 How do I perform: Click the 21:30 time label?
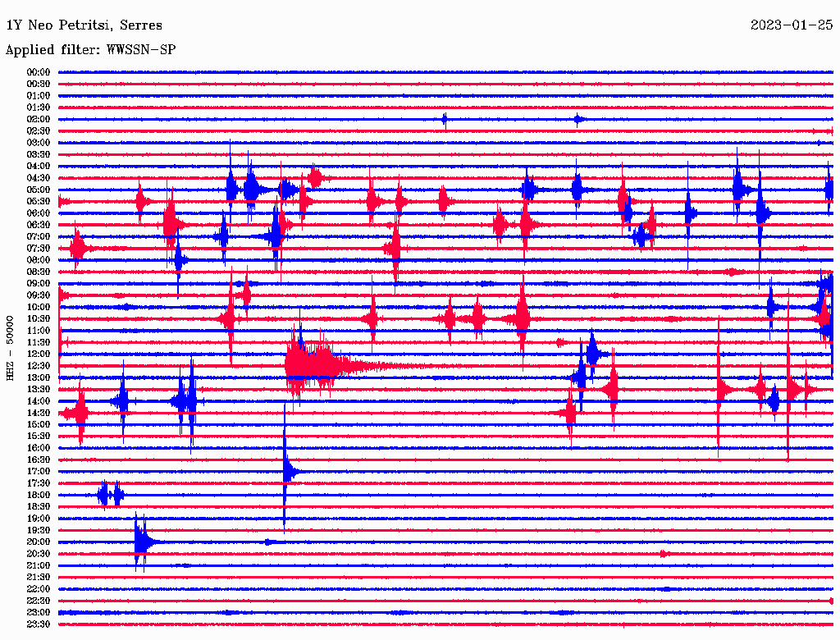(38, 578)
